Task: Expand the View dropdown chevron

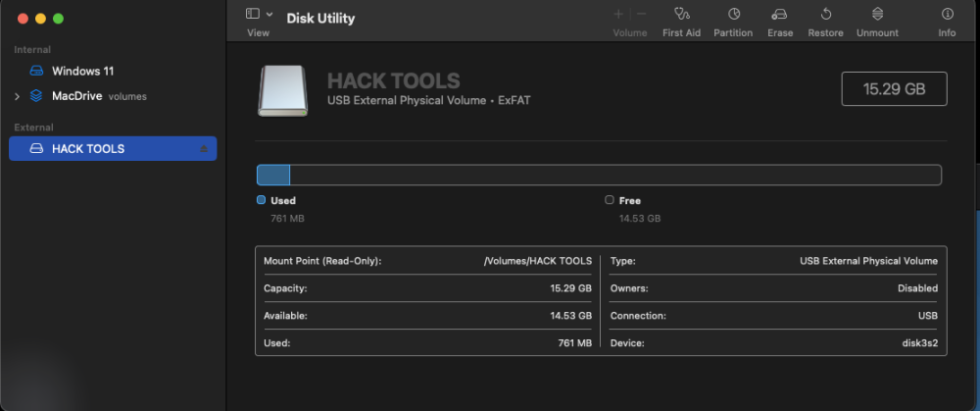Action: click(269, 14)
